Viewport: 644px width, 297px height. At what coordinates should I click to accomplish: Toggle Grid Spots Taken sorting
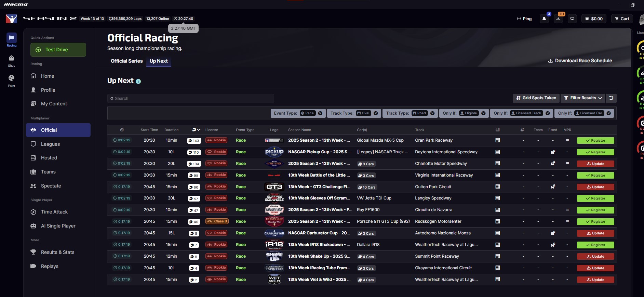[x=536, y=98]
